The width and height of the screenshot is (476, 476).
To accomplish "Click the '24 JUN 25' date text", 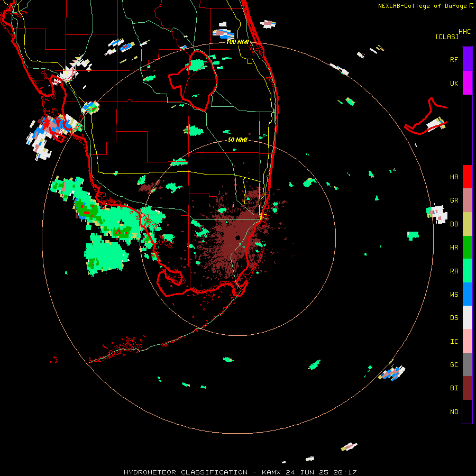I will (307, 472).
